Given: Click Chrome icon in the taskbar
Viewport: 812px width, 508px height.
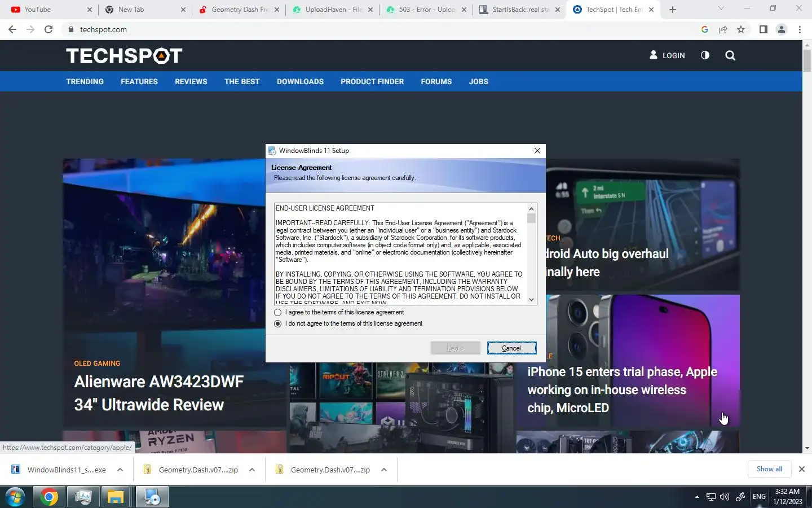Looking at the screenshot, I should click(49, 497).
